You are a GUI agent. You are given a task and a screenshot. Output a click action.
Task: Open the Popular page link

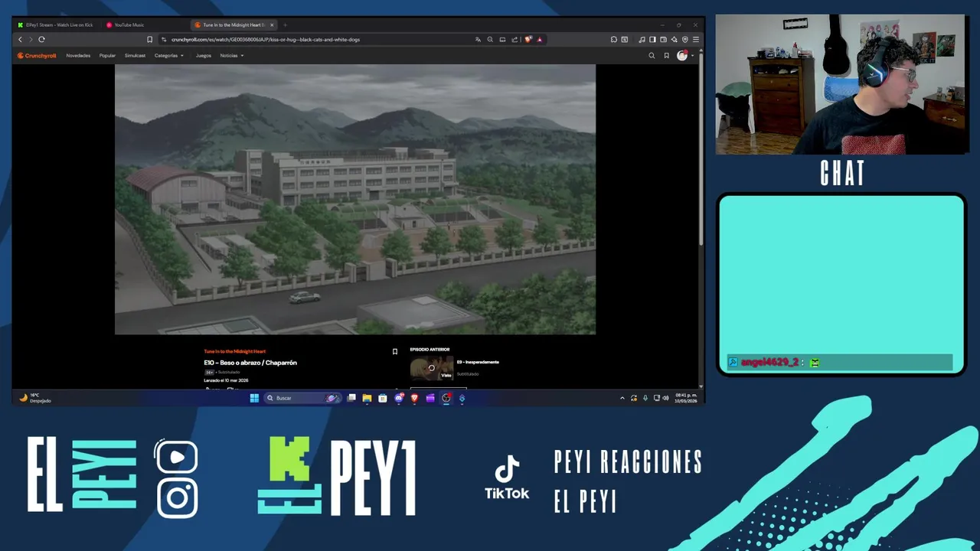[107, 55]
